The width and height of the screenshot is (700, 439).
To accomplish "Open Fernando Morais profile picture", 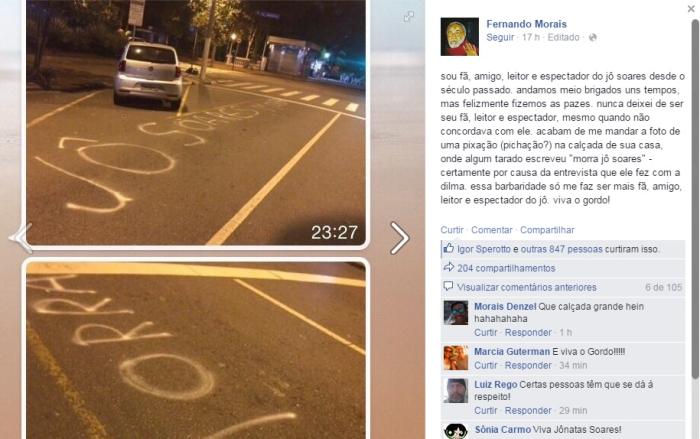I will [x=459, y=37].
